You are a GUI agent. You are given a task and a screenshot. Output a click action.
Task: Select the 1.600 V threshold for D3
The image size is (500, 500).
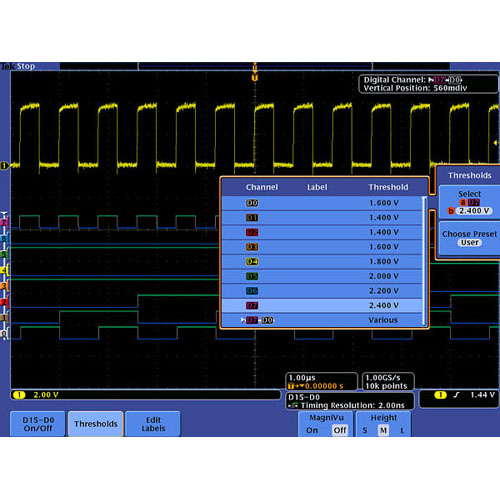[384, 247]
